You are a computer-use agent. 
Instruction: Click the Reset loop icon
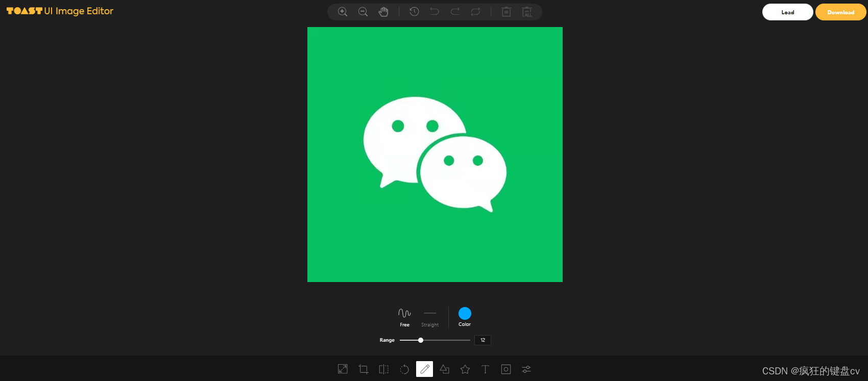click(x=475, y=12)
